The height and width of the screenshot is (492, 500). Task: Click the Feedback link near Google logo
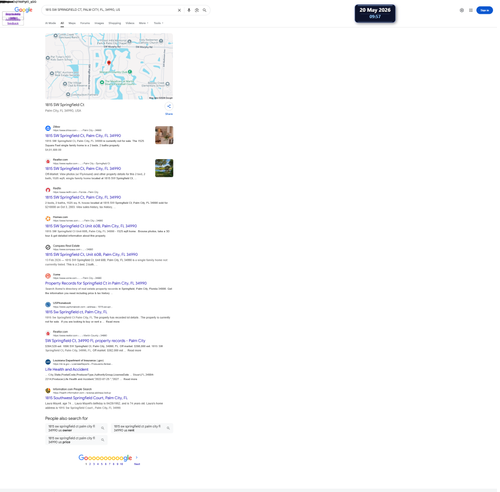(x=13, y=23)
